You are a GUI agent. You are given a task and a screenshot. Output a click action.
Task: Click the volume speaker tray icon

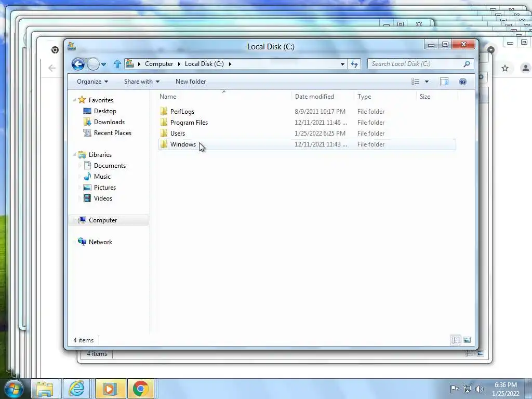pos(479,389)
